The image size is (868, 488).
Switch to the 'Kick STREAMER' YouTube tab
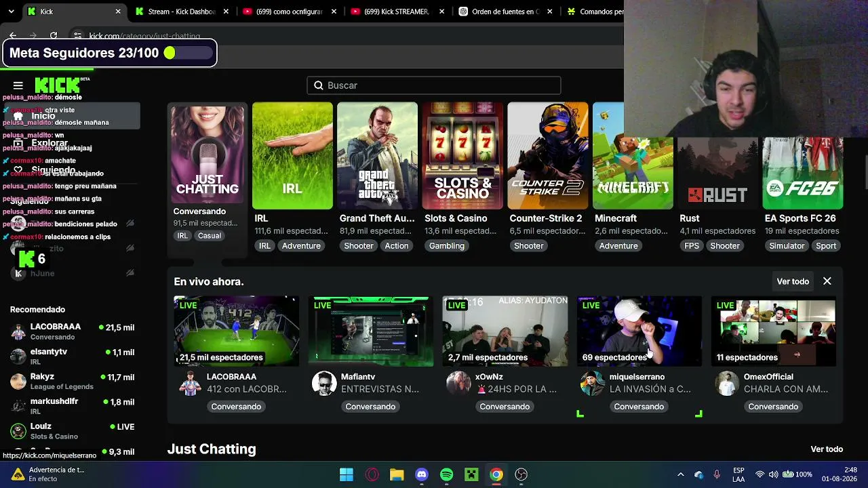point(398,12)
